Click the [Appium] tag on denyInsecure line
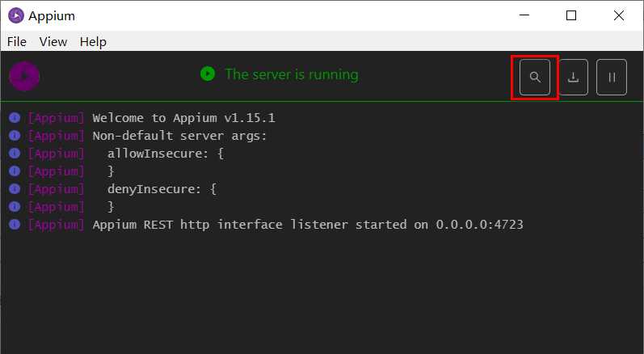 [x=57, y=189]
